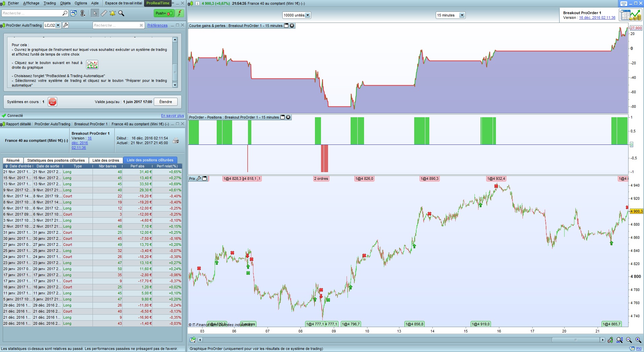Click the chart export icon at bottom left
Viewport: 644px width, 352px height.
(x=193, y=340)
